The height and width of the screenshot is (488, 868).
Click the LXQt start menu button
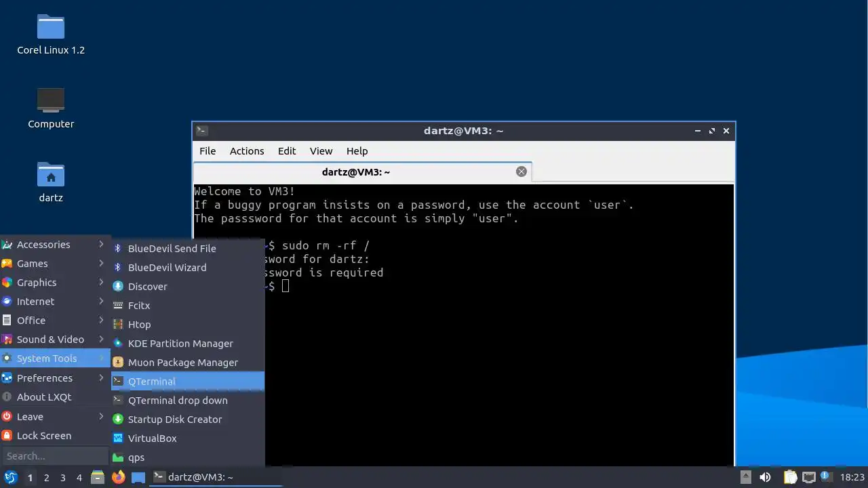[11, 477]
